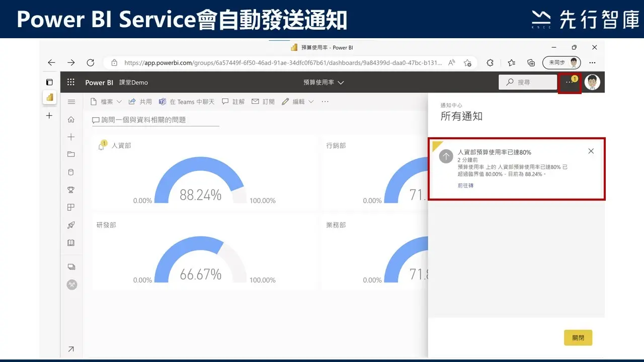Open the user profile avatar in Power BI
This screenshot has width=644, height=362.
click(592, 82)
